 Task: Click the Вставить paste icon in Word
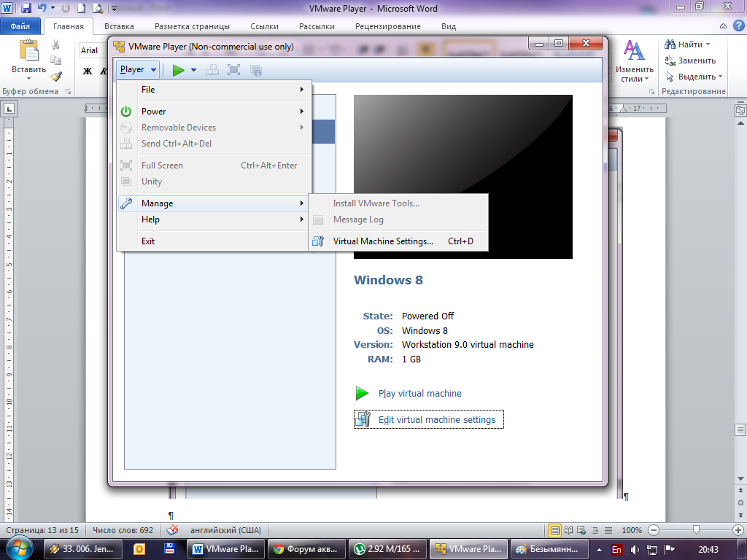pyautogui.click(x=29, y=50)
